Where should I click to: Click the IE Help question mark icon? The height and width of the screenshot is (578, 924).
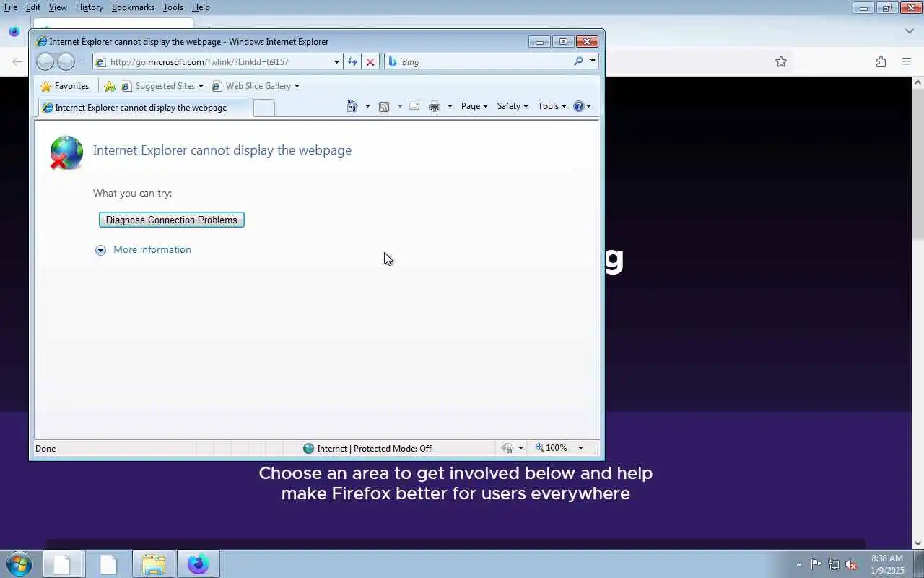[579, 106]
